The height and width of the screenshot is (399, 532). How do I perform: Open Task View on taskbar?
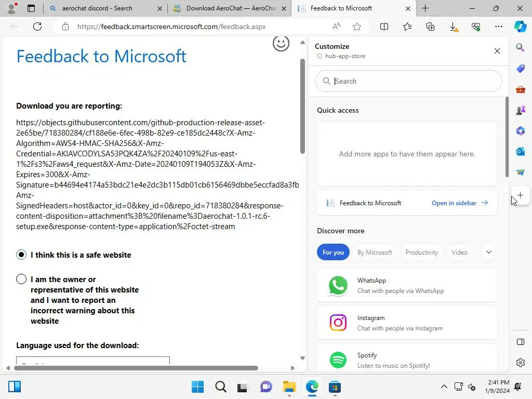click(242, 387)
